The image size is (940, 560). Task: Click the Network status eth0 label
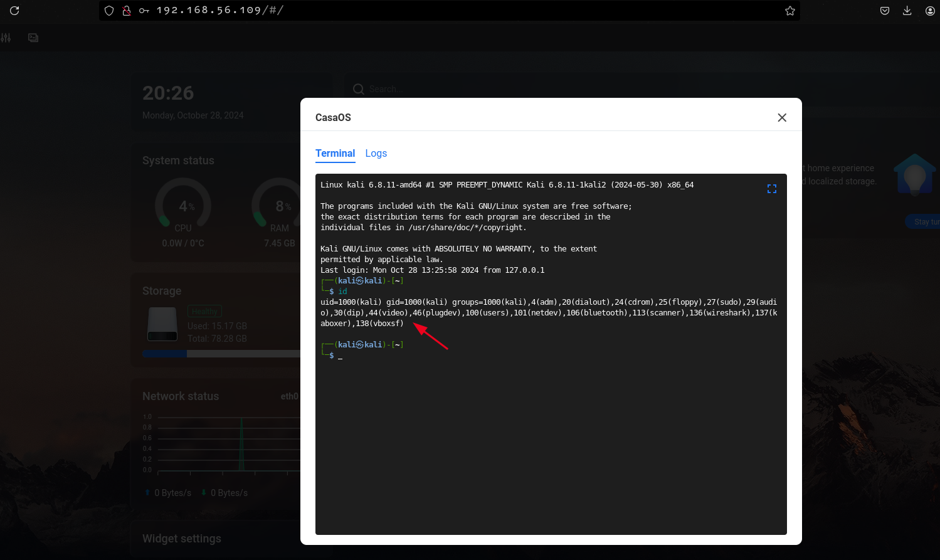(289, 396)
